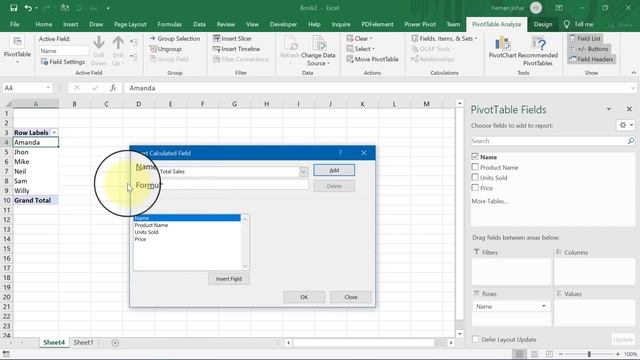Click the Formula input box

click(233, 185)
